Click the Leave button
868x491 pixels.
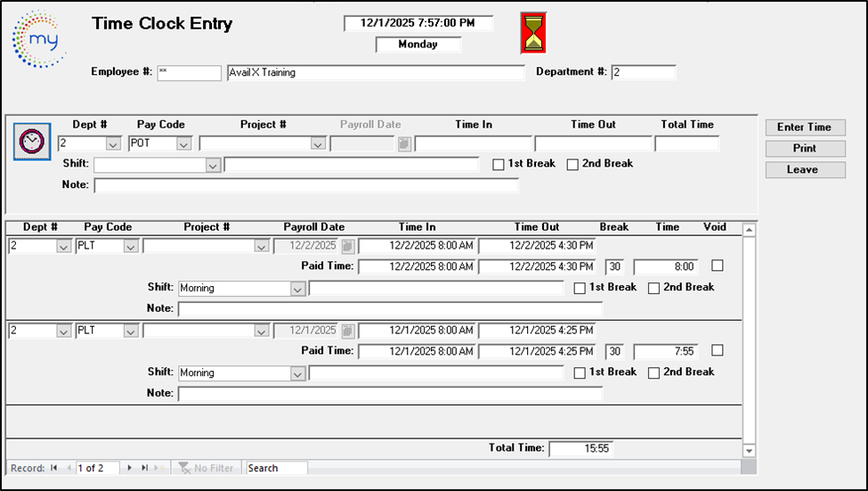click(x=805, y=169)
